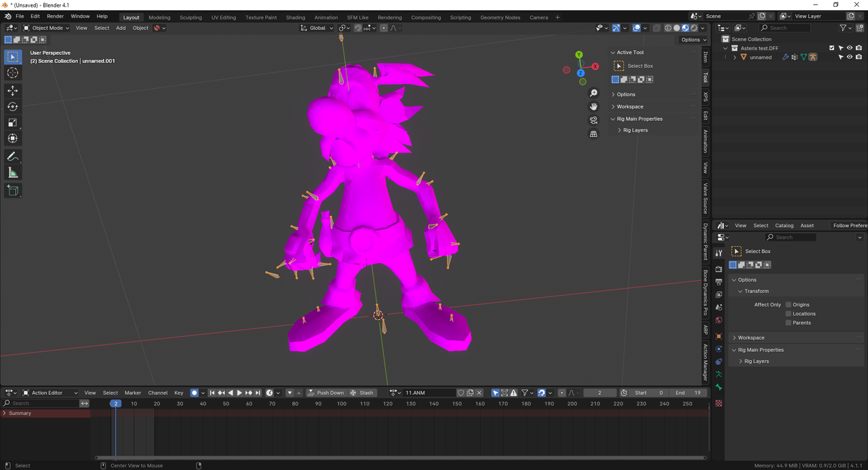The image size is (868, 470).
Task: Toggle snapping magnet in viewport header
Action: click(358, 28)
